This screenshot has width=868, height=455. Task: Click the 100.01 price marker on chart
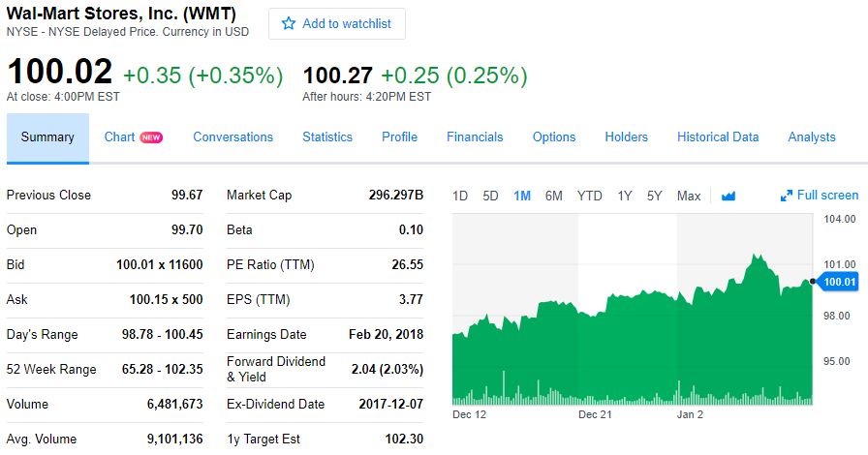pos(839,282)
